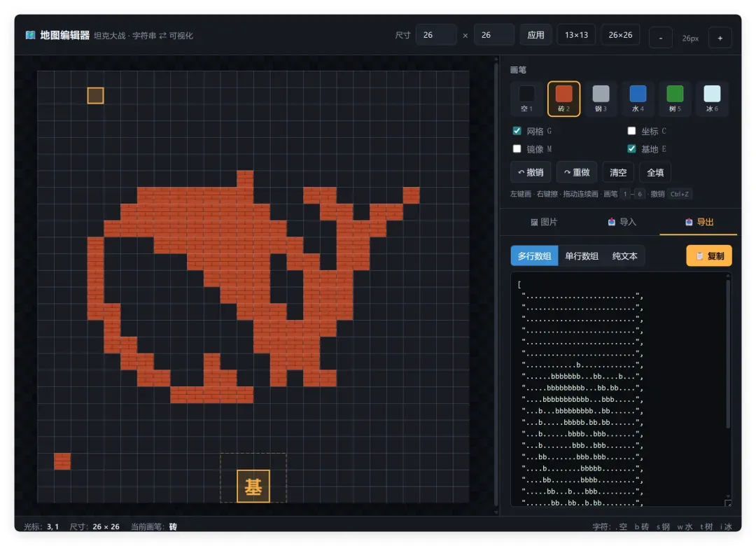756x546 pixels.
Task: Select the steel (钢 3) brush
Action: coord(601,99)
